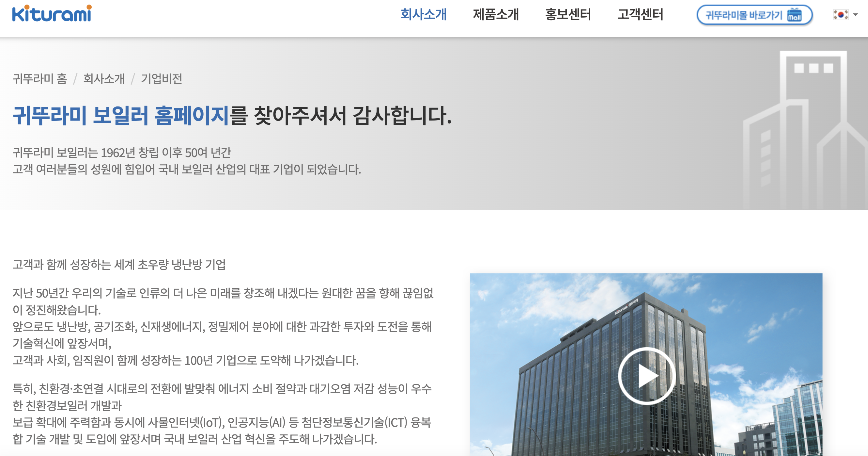The image size is (868, 456).
Task: Click the headline 귀뚜라미 보일러 홈페이지
Action: click(121, 116)
